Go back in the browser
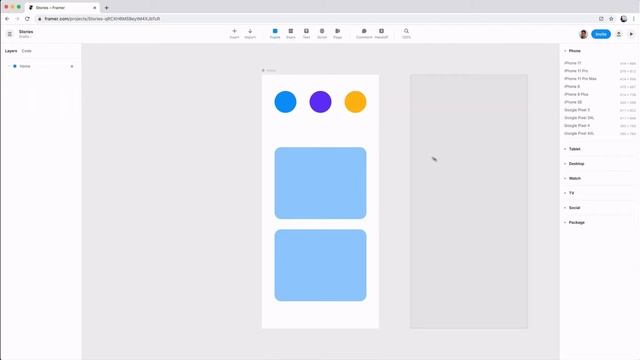This screenshot has width=640, height=360. [7, 19]
